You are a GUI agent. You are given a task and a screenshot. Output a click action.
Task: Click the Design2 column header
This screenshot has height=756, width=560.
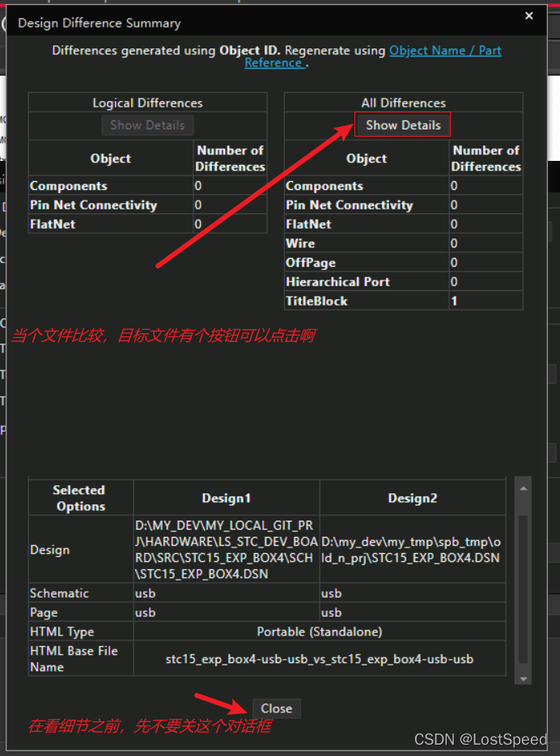(x=413, y=498)
